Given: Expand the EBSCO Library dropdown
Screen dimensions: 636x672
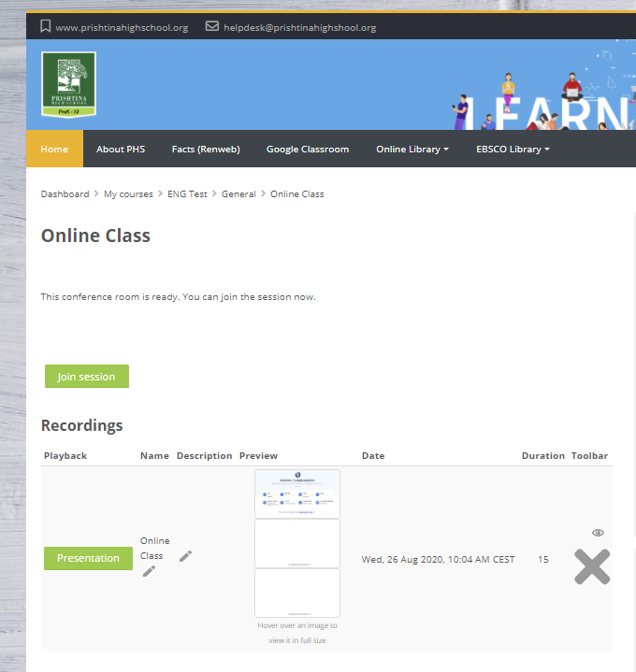Looking at the screenshot, I should (x=513, y=150).
